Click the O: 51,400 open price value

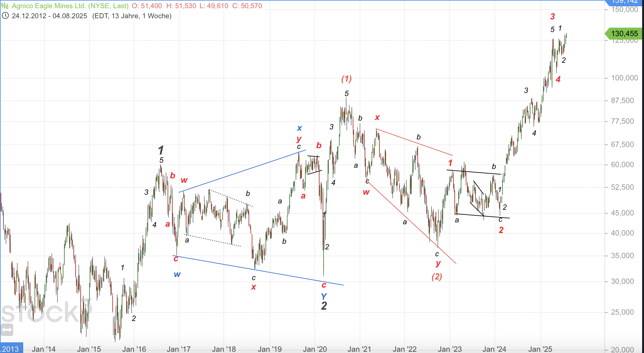(147, 6)
